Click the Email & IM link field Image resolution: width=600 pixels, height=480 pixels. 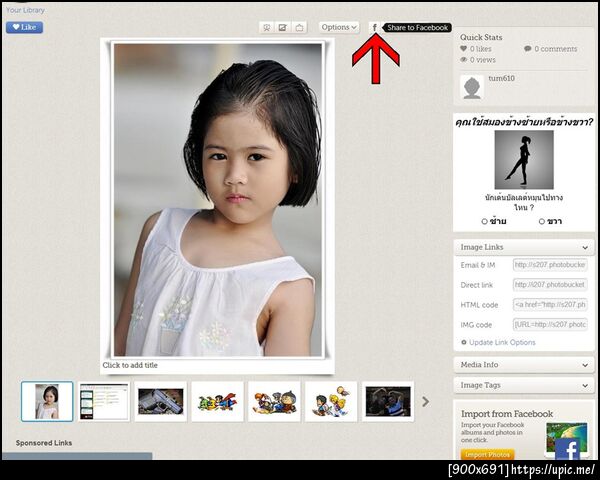550,264
